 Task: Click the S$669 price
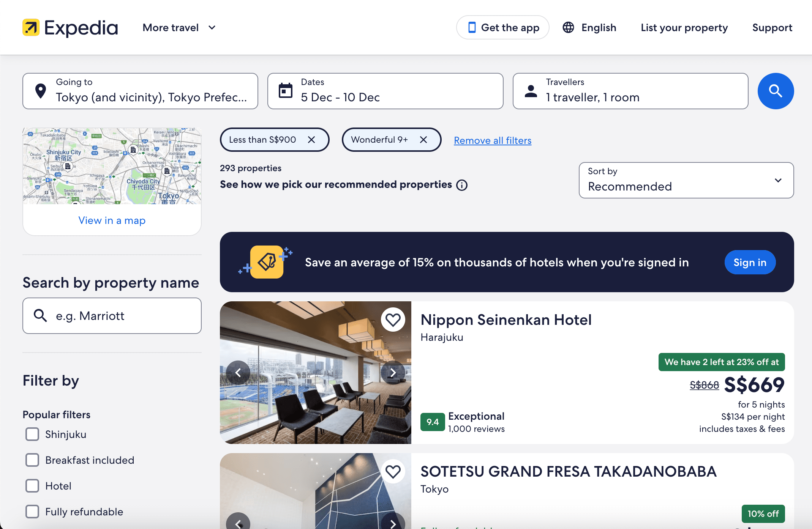[x=754, y=385]
